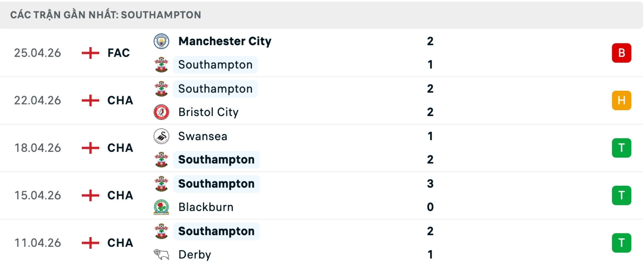The width and height of the screenshot is (644, 266).
Task: Click the FAC competition label
Action: tap(118, 53)
